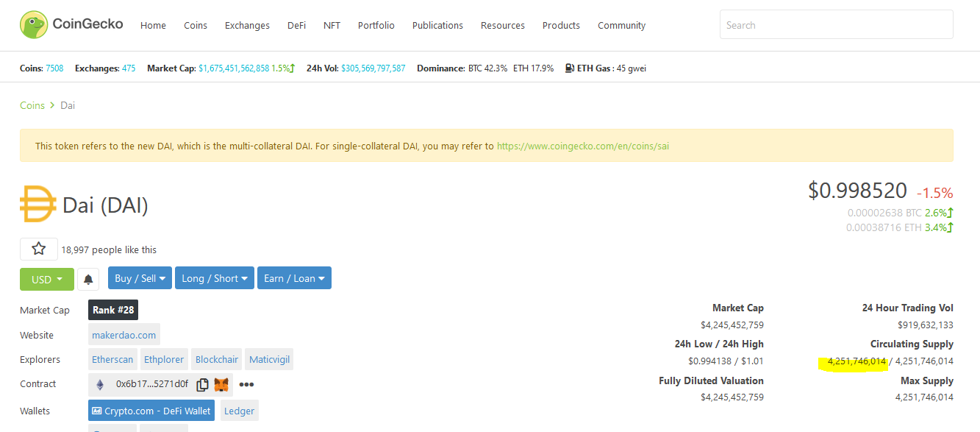Click the orange Dai coin logo

coord(38,205)
